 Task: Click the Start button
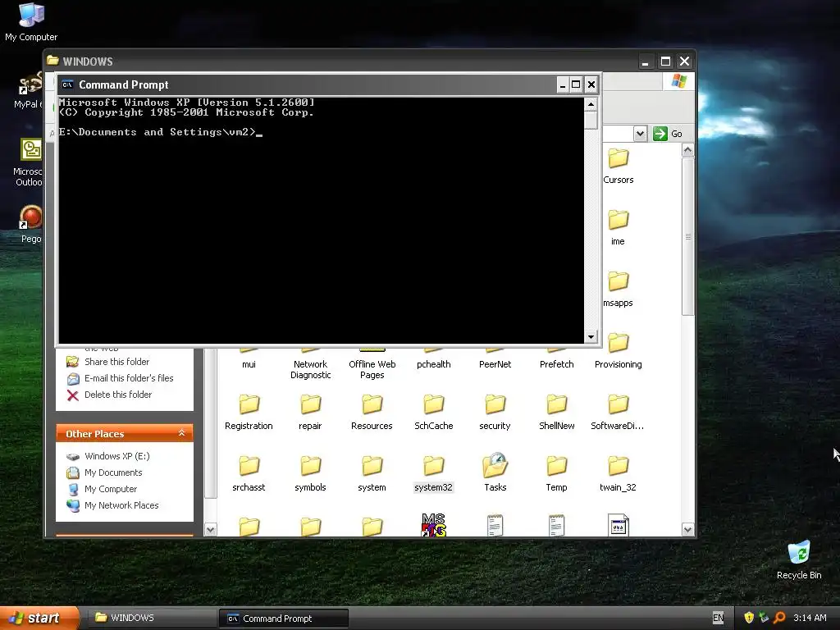[x=39, y=618]
